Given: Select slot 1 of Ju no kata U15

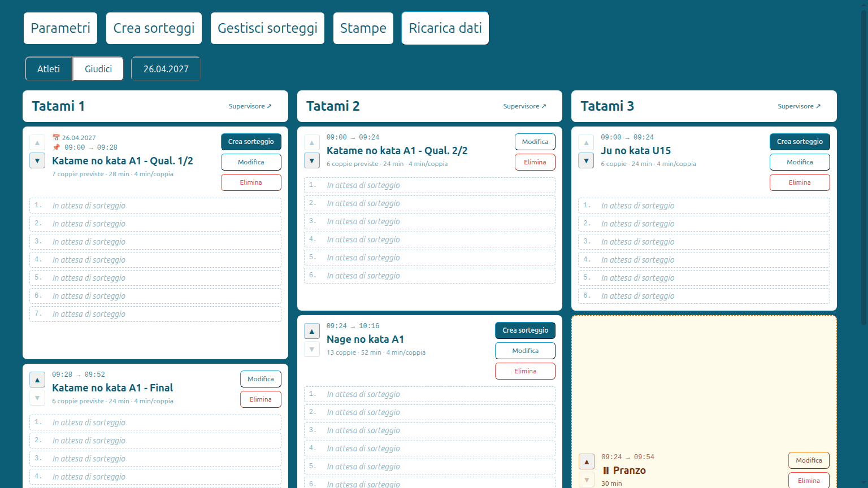Looking at the screenshot, I should [x=704, y=206].
